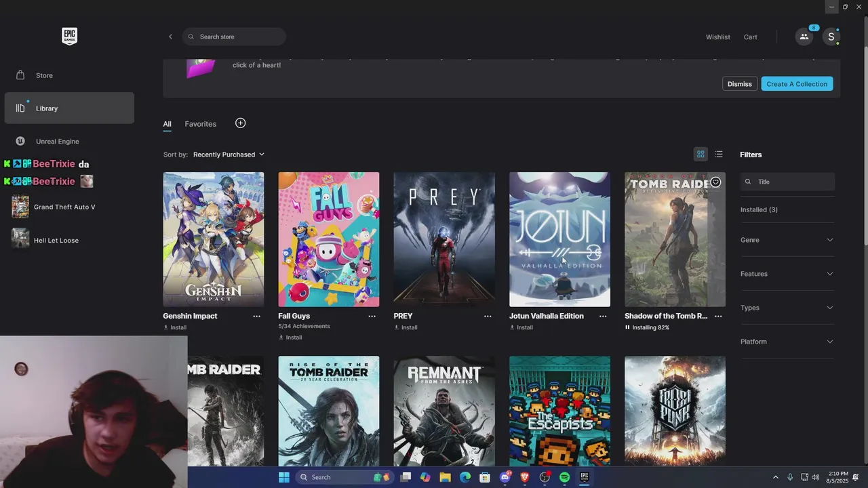Screen dimensions: 868x488
Task: Dismiss the collections banner
Action: pyautogui.click(x=739, y=84)
